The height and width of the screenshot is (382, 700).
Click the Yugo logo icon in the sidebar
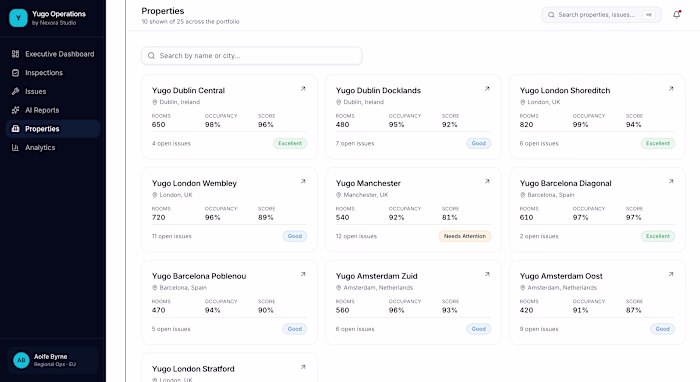coord(18,18)
